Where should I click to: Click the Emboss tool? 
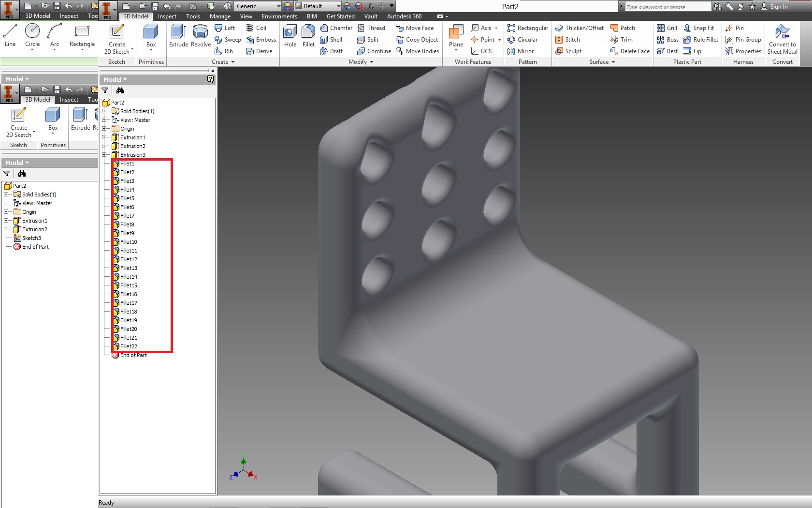261,40
